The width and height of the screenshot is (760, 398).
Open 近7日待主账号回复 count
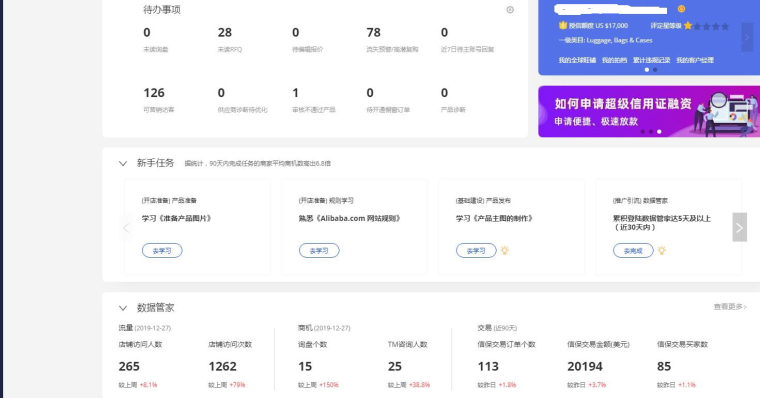[x=444, y=32]
